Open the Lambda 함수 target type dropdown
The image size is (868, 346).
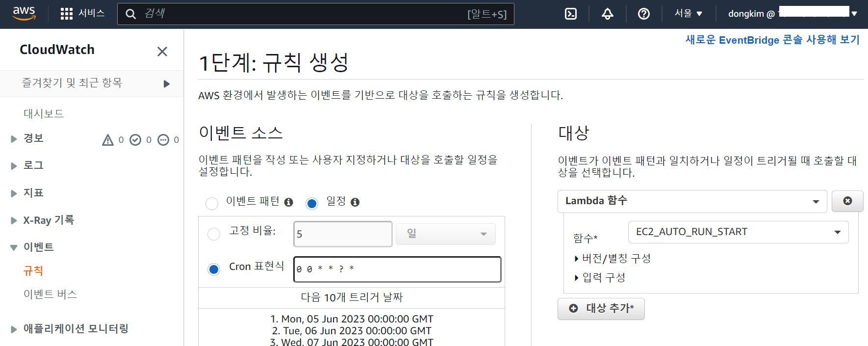tap(692, 201)
